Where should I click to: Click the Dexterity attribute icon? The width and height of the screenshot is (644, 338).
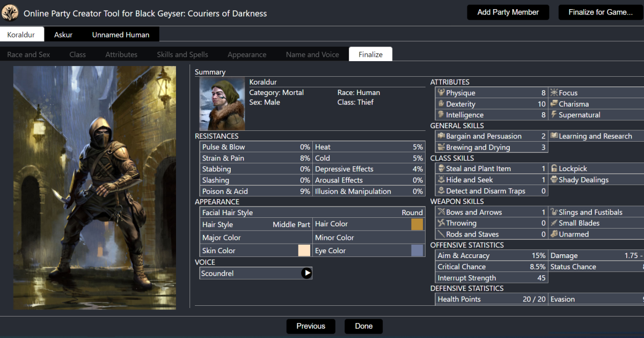(x=441, y=104)
